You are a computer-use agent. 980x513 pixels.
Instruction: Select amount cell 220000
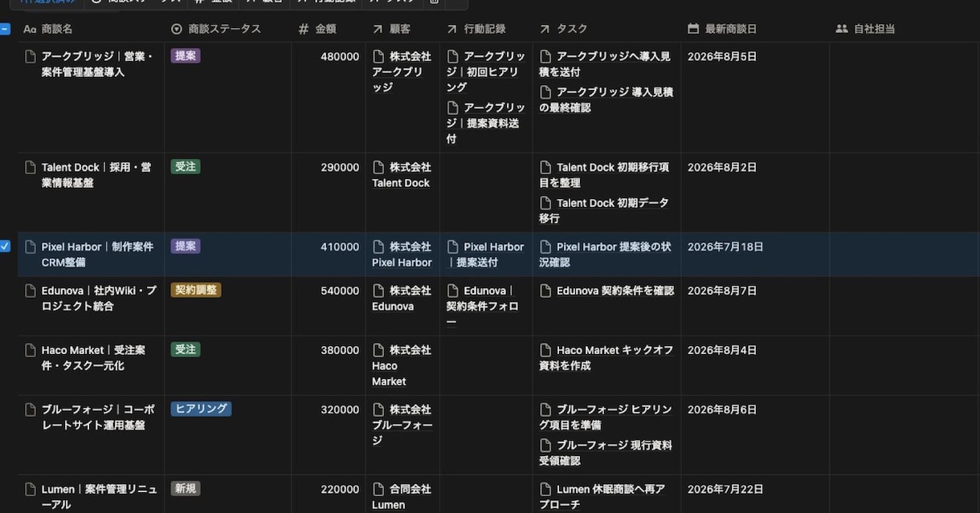click(329, 494)
